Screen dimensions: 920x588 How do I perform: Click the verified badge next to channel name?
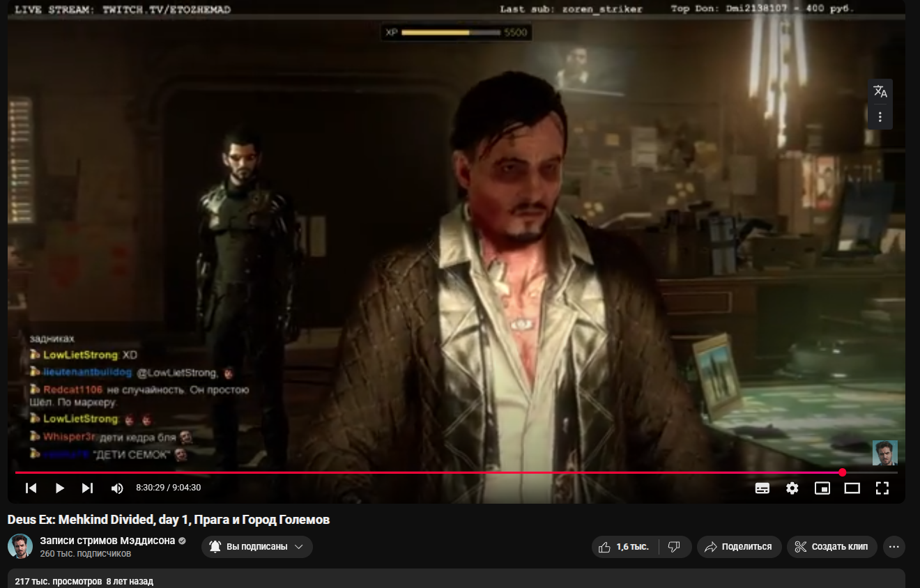tap(182, 541)
